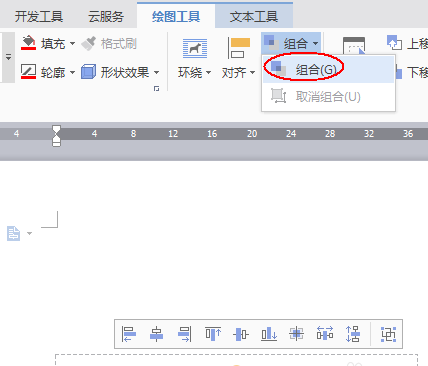Align horizontal center in floating toolbar

coord(156,334)
